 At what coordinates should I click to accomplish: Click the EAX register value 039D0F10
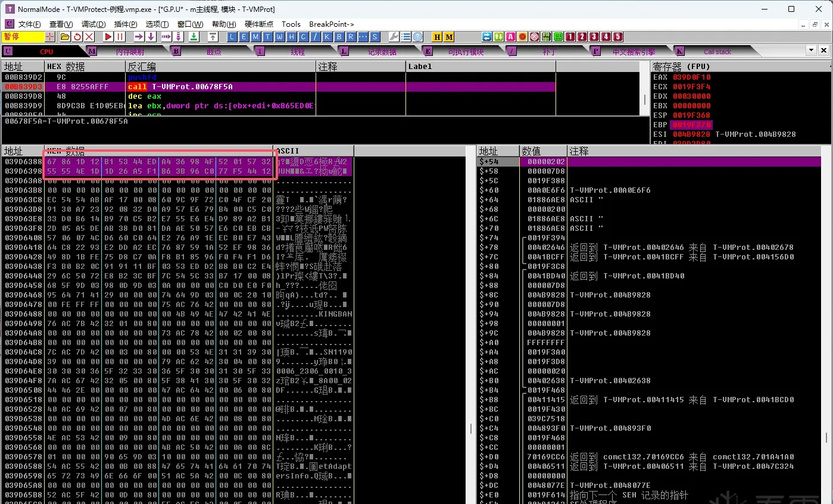point(692,77)
